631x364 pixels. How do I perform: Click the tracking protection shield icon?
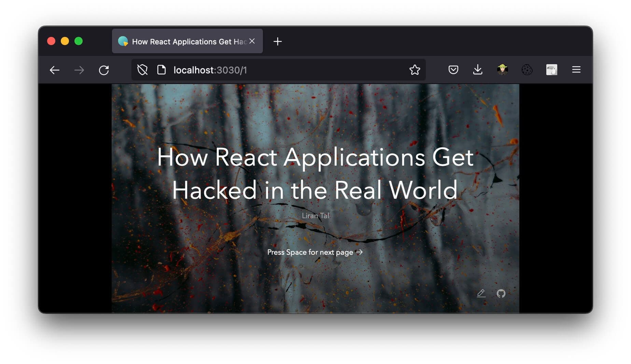142,70
